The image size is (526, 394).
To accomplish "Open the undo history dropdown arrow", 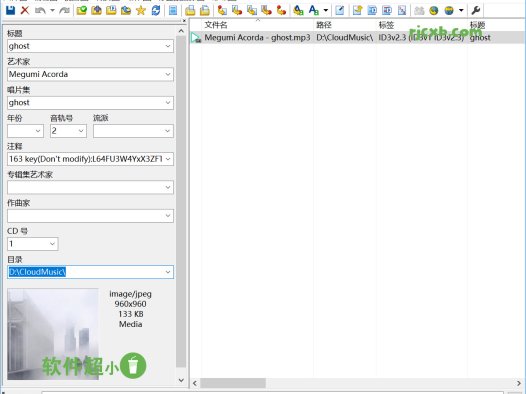I will click(52, 10).
